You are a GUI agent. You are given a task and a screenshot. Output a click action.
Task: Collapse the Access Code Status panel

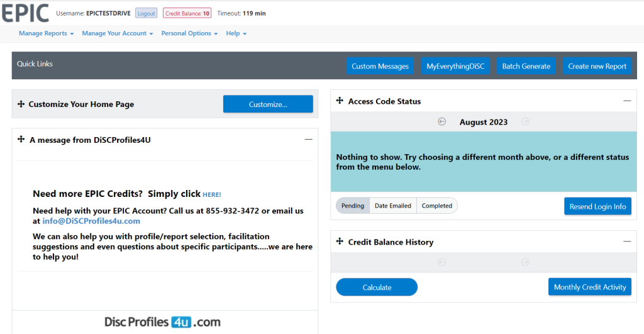pos(626,101)
